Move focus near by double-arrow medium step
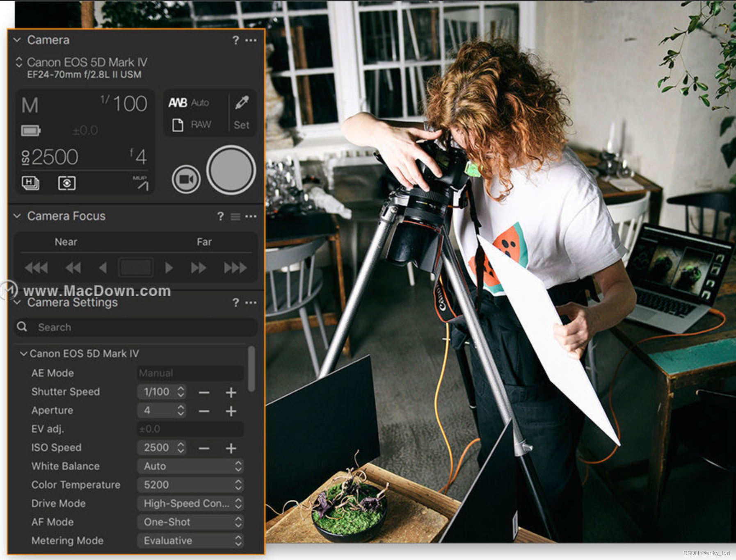 point(73,268)
